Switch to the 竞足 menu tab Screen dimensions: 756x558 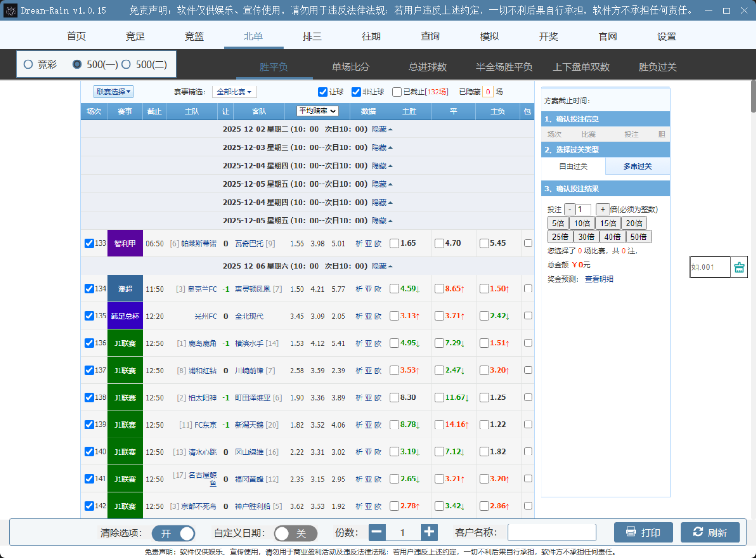[x=135, y=36]
